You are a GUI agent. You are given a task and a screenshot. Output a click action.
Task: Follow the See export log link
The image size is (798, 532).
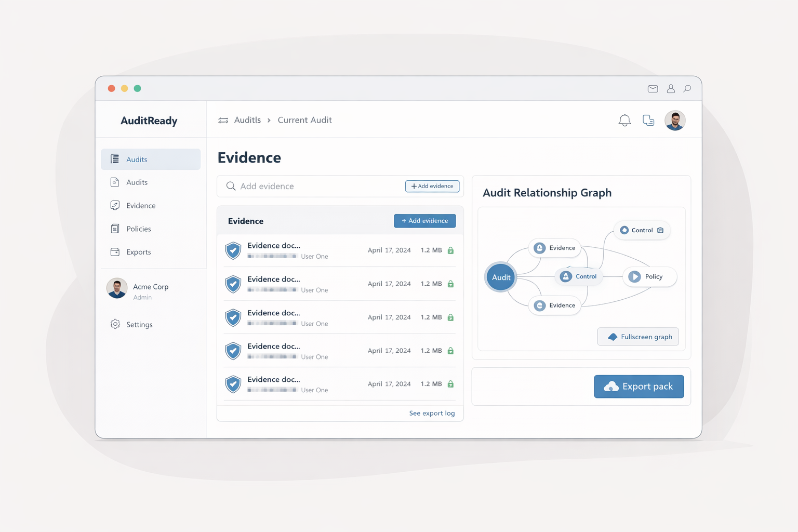click(432, 414)
